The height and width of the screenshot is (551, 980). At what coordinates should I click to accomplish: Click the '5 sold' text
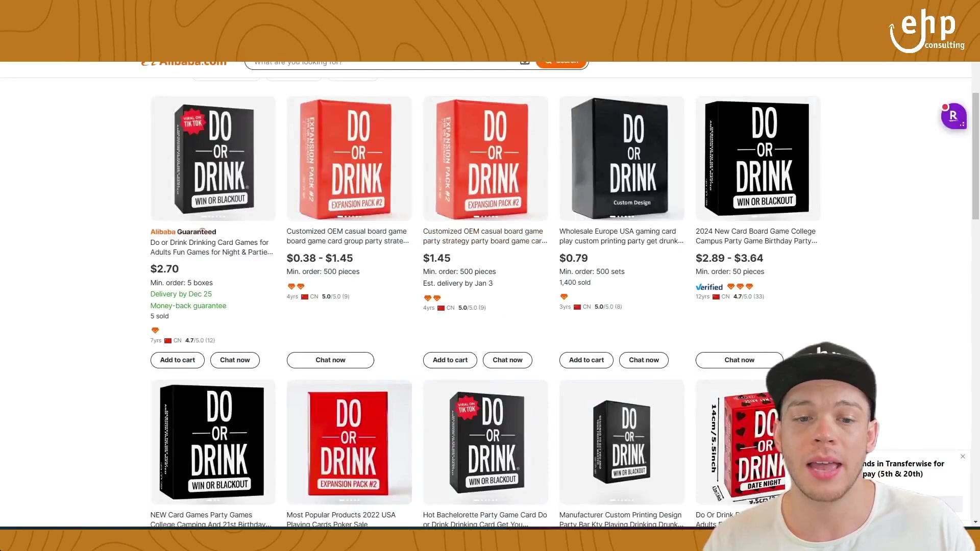[x=160, y=316]
